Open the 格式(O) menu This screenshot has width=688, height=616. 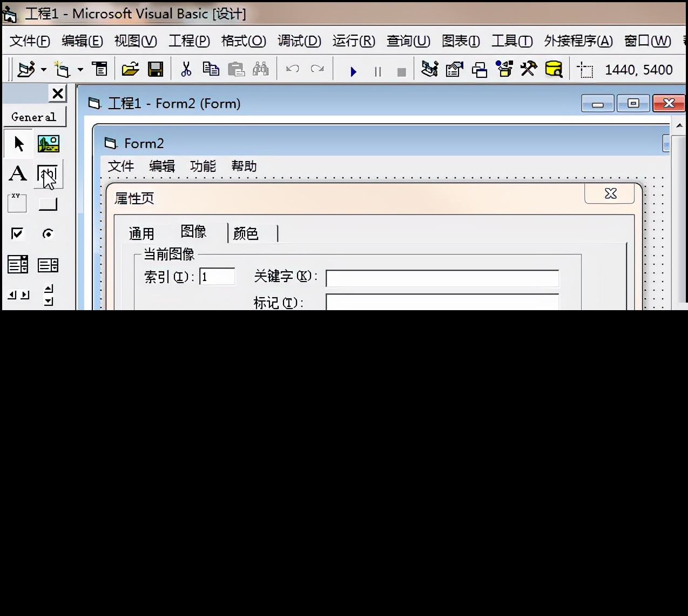click(244, 41)
